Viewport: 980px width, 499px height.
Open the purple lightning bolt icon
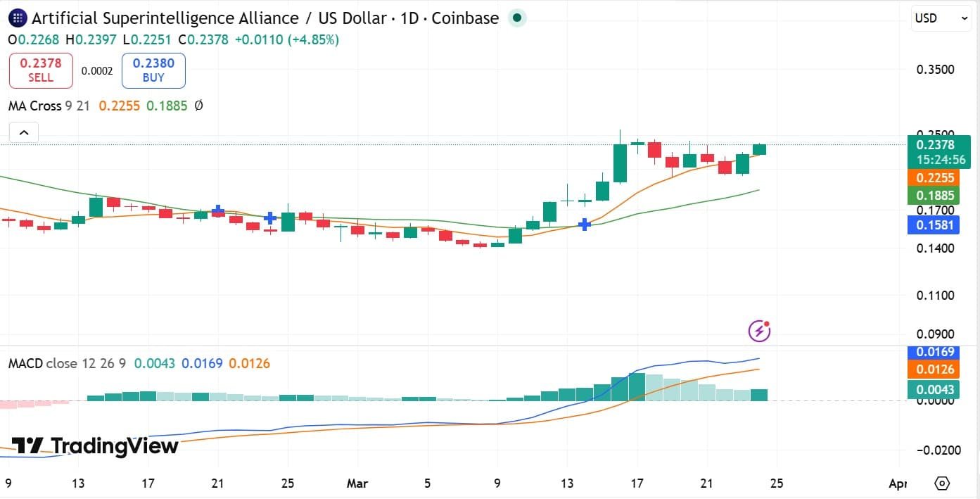tap(759, 330)
